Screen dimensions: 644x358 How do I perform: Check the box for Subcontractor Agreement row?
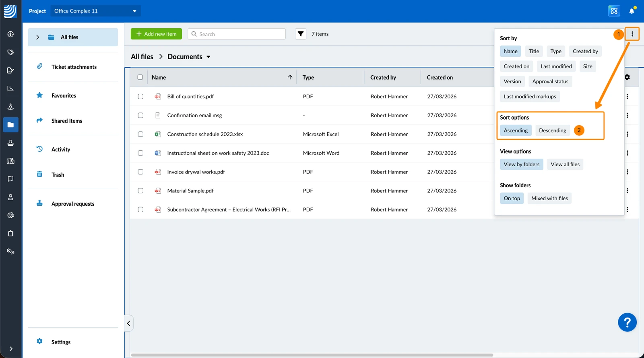(140, 210)
